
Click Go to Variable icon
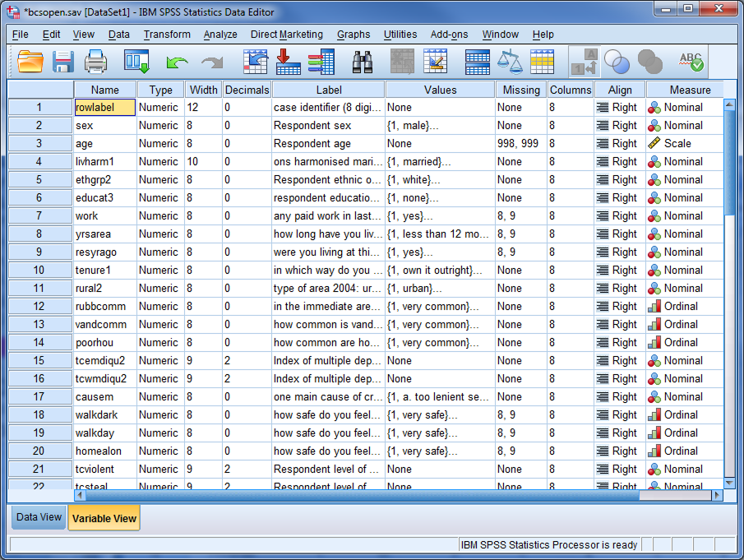pyautogui.click(x=288, y=62)
